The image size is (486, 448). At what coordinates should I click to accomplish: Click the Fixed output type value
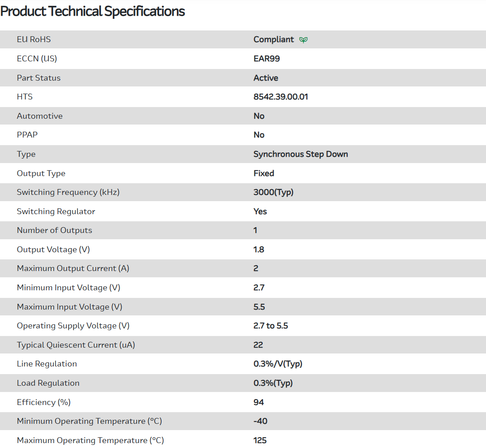pyautogui.click(x=263, y=173)
